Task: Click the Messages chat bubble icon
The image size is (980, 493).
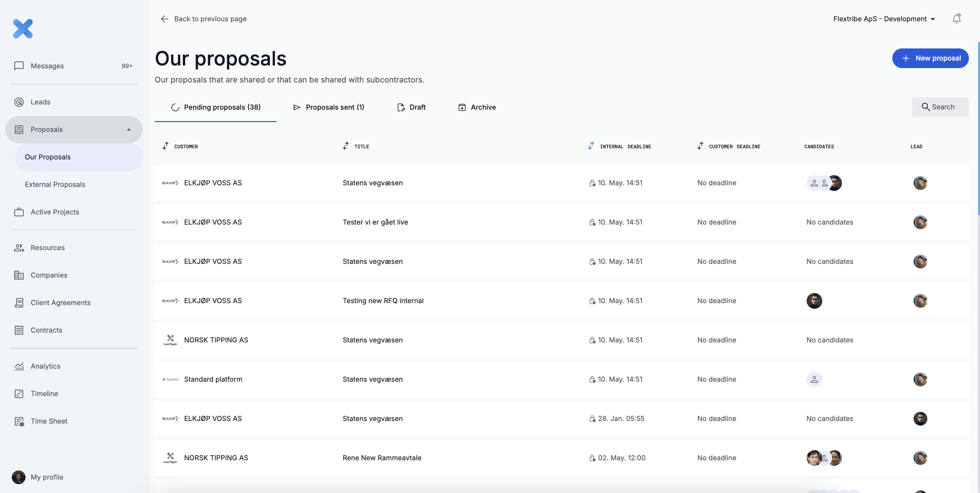Action: click(x=19, y=66)
